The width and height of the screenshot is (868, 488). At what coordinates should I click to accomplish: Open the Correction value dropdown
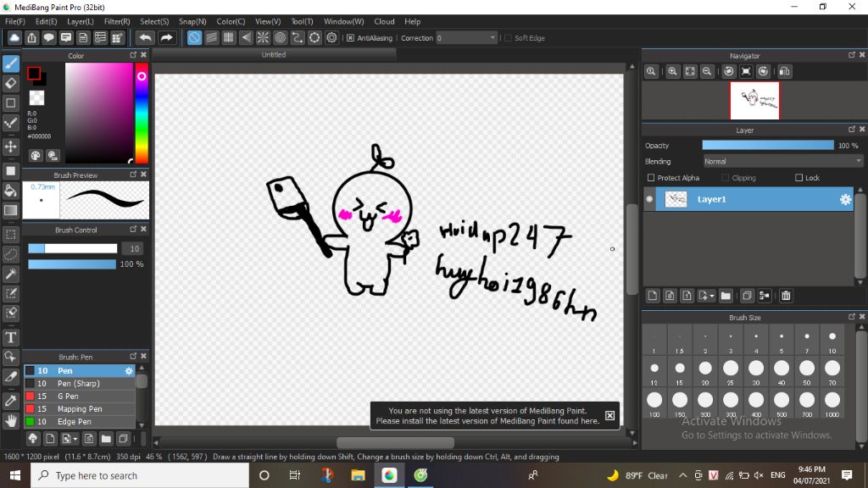(492, 37)
